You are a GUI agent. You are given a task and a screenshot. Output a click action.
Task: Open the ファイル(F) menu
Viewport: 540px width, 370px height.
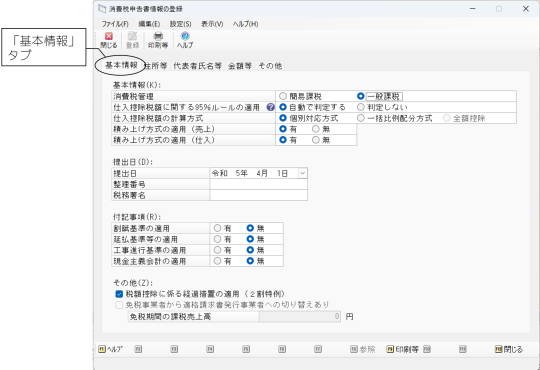(x=115, y=24)
